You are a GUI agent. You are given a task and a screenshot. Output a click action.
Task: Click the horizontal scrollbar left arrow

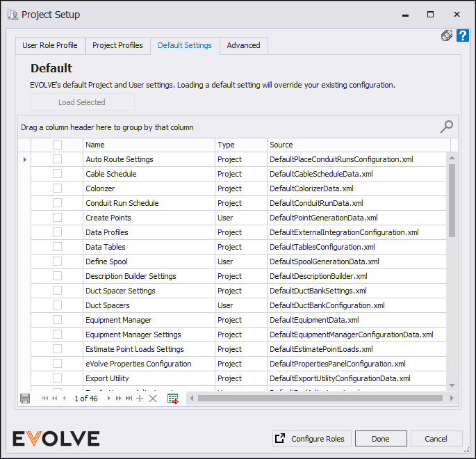click(x=191, y=398)
